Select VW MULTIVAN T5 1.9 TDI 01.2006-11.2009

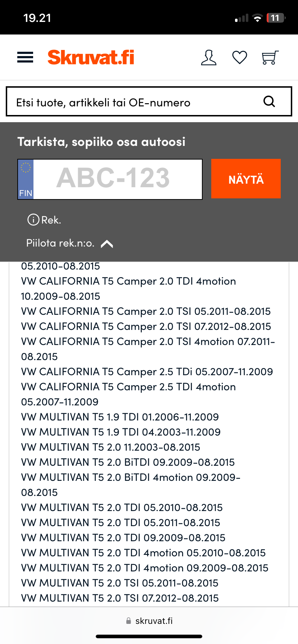[x=120, y=417]
